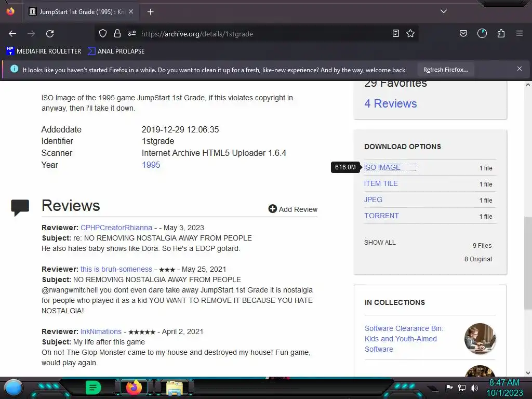Select the JumpStart 1st Grade (1995) tab
This screenshot has width=532, height=399.
coord(81,12)
